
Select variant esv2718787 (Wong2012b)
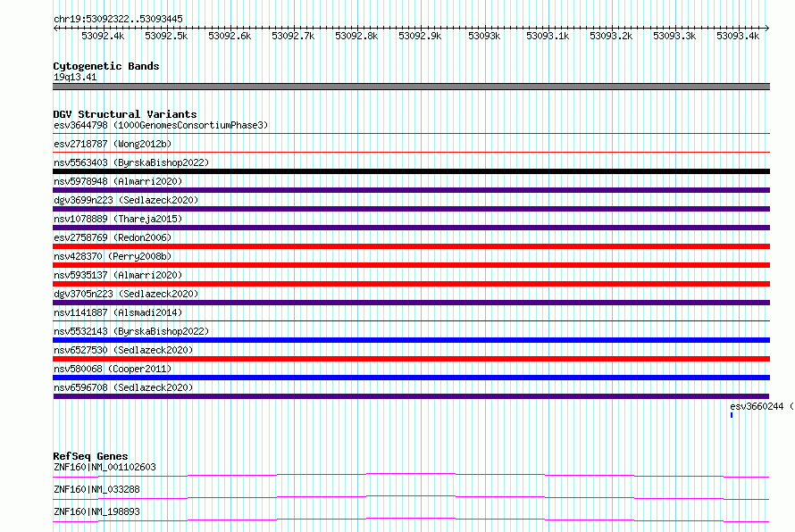pos(113,144)
